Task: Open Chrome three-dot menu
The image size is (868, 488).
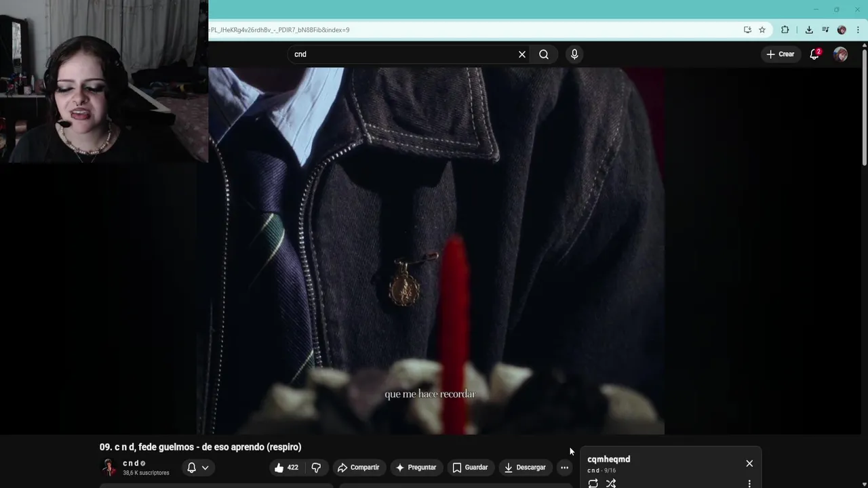Action: [x=858, y=30]
